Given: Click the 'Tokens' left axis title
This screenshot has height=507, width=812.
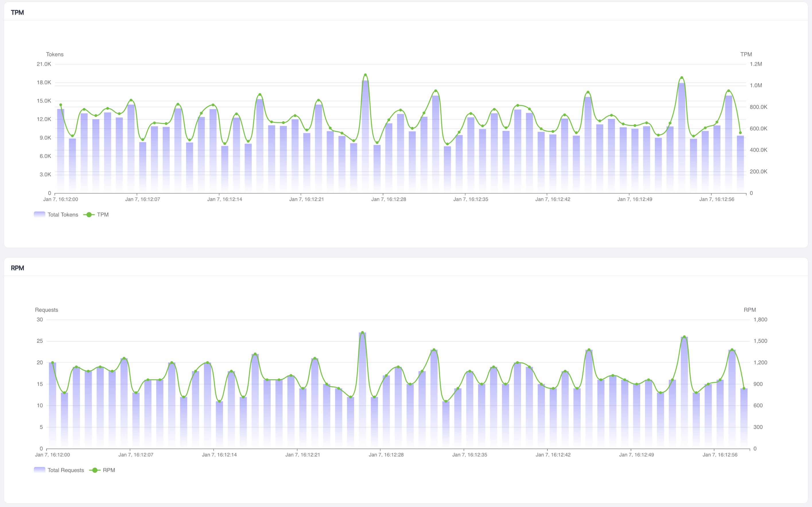Looking at the screenshot, I should (55, 54).
